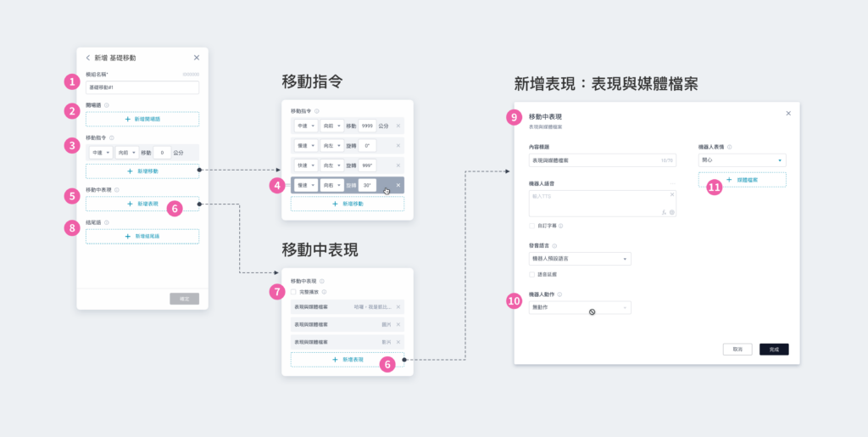The width and height of the screenshot is (868, 437).
Task: Click 新增表現 in the 移動中表現 card
Action: 348,360
